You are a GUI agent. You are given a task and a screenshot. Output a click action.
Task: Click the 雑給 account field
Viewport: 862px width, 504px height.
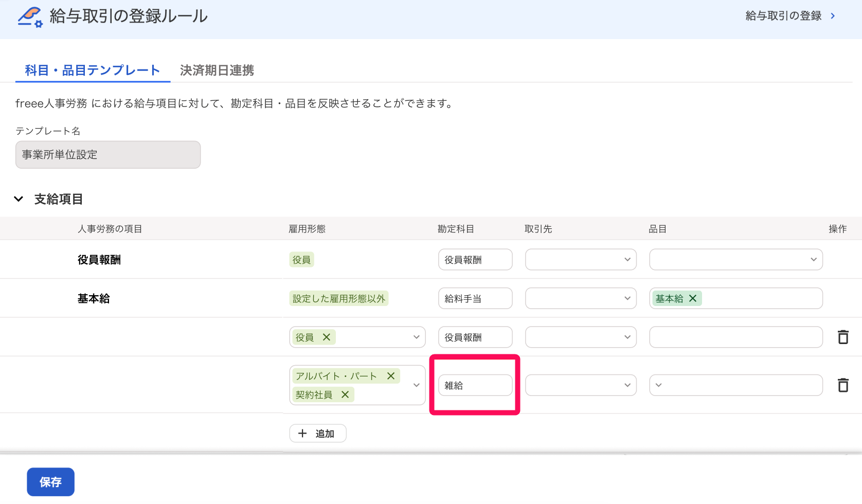coord(475,385)
